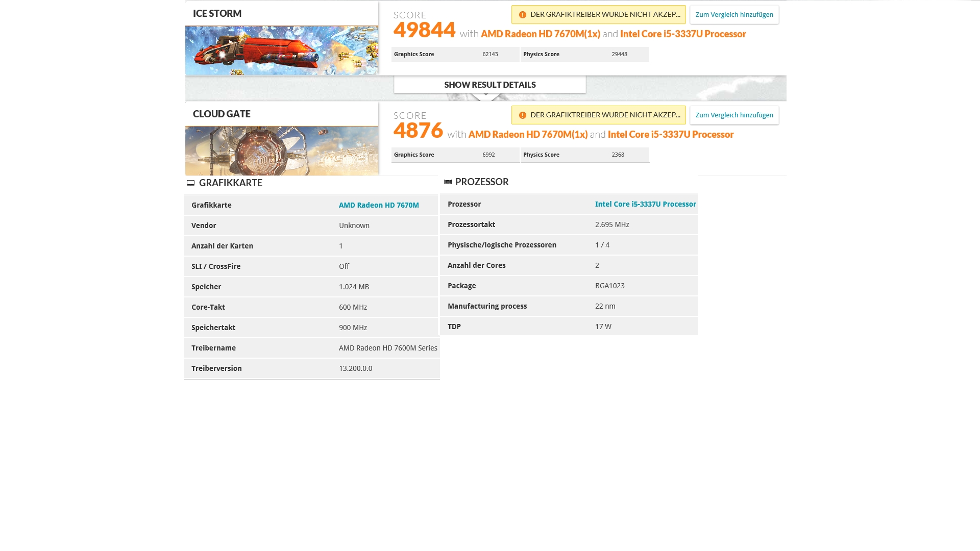This screenshot has height=551, width=980.
Task: Expand Show Result Details bar
Action: pyautogui.click(x=489, y=85)
